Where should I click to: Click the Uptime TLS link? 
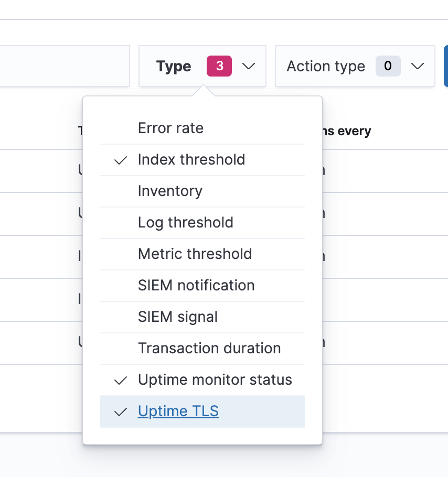(178, 411)
